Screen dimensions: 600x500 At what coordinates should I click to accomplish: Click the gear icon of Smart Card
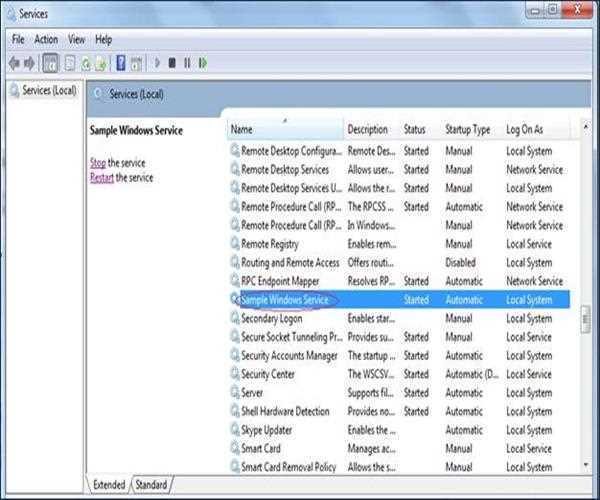[235, 448]
